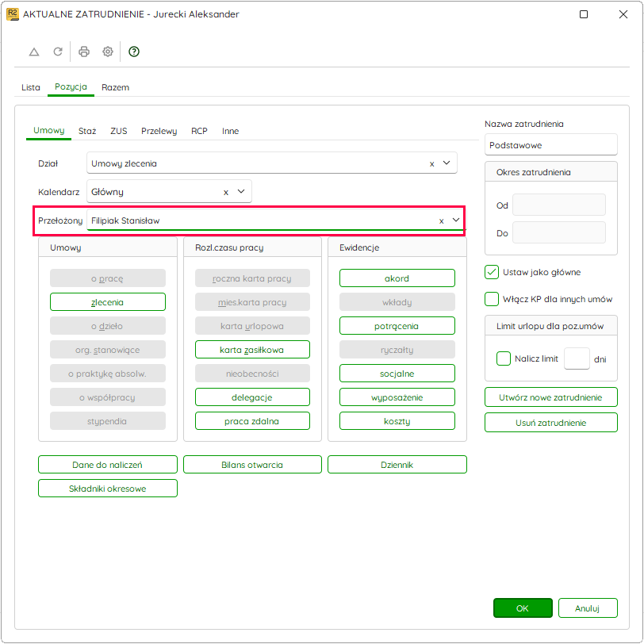
Task: Open the Staż tab
Action: click(87, 131)
